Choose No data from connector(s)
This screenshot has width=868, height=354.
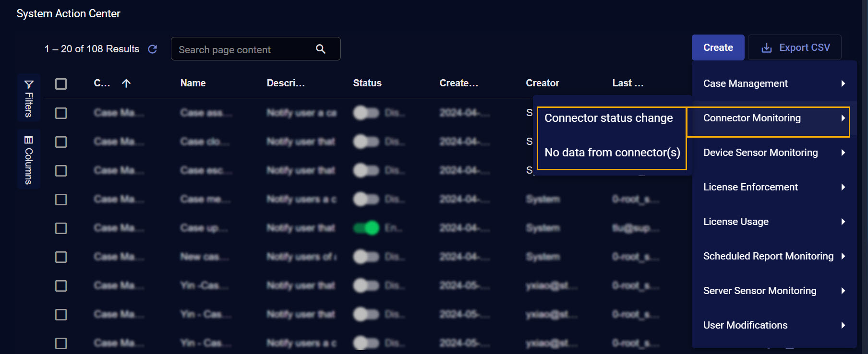pyautogui.click(x=612, y=153)
